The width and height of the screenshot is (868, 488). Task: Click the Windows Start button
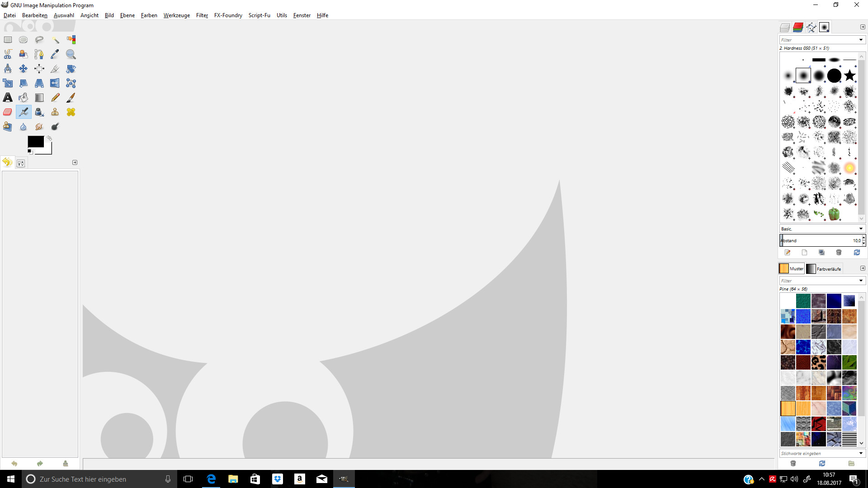[11, 479]
